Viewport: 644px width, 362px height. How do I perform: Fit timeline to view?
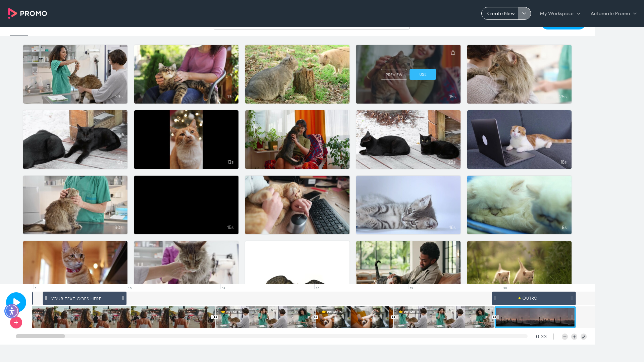(x=584, y=337)
